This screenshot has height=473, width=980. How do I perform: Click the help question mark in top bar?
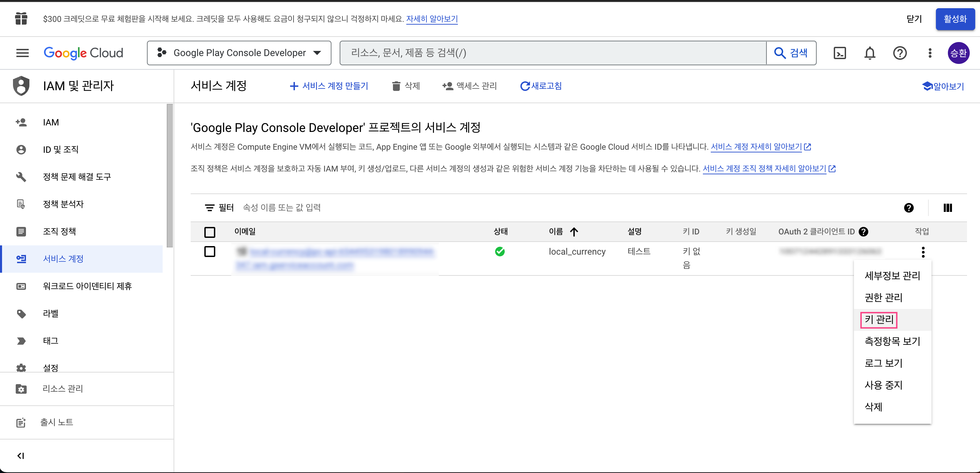pyautogui.click(x=899, y=53)
